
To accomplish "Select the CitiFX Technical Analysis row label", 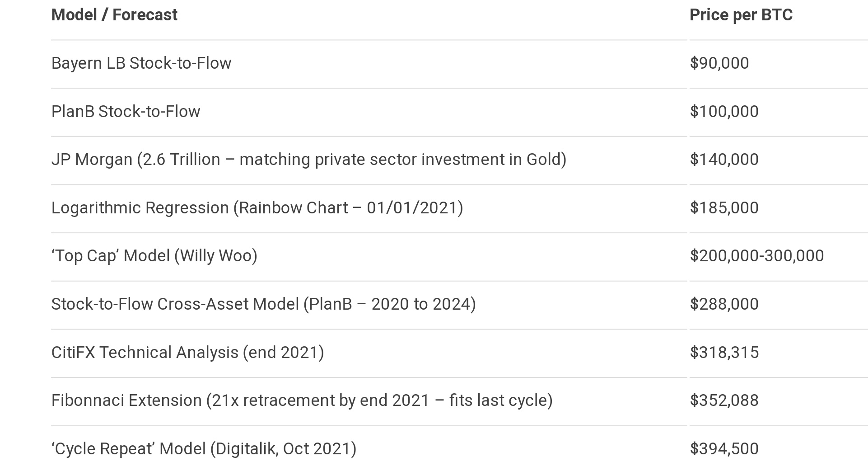I will tap(187, 353).
